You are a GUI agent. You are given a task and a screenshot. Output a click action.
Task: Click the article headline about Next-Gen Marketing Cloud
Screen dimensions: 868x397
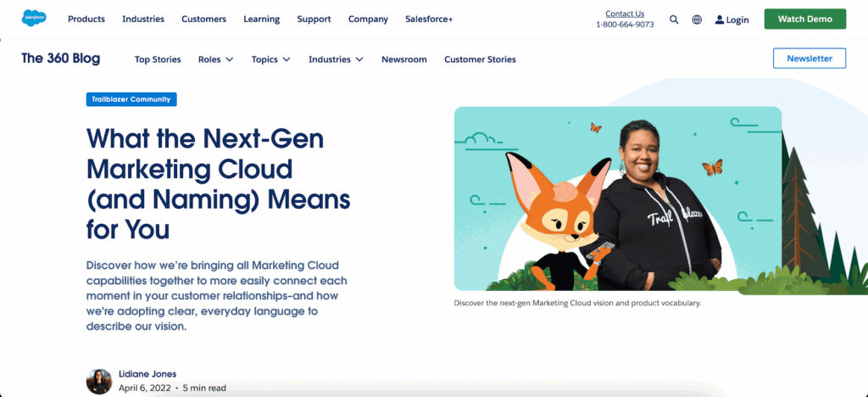(x=219, y=184)
